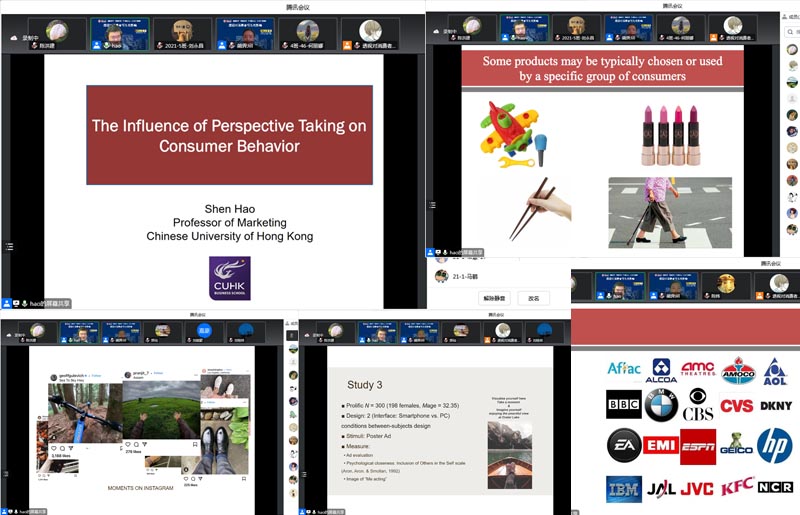Open the list panel icon left of title slide
Viewport: 800px width, 515px height.
click(10, 246)
